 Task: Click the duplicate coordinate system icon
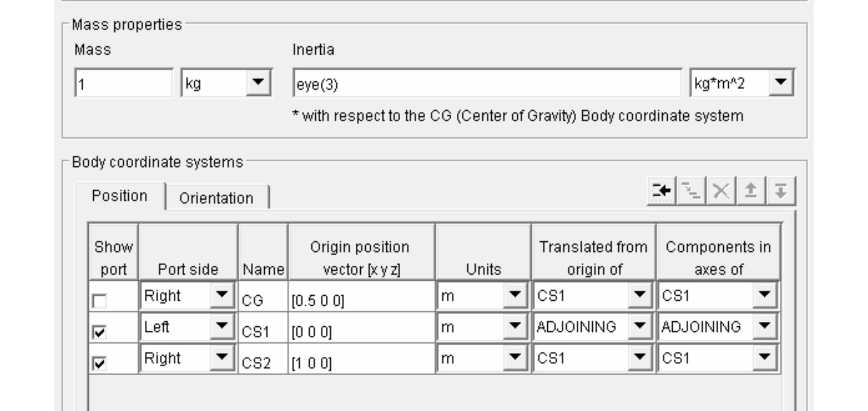tap(691, 191)
